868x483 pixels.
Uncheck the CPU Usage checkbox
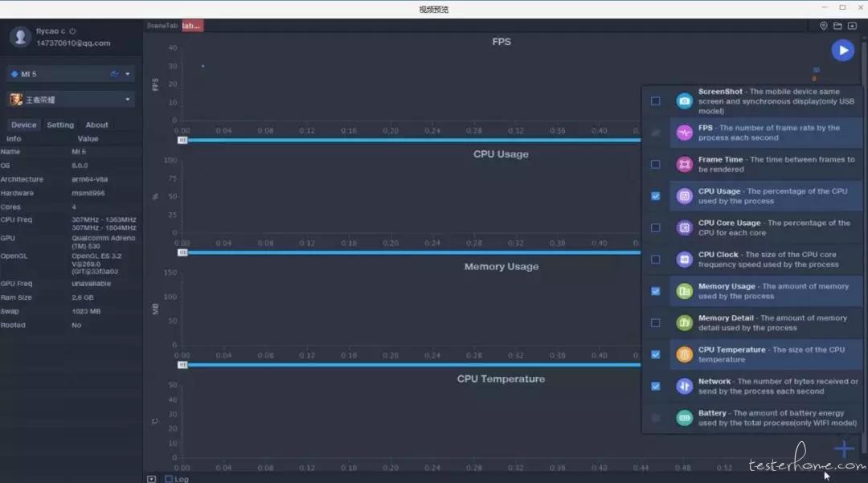(x=656, y=196)
